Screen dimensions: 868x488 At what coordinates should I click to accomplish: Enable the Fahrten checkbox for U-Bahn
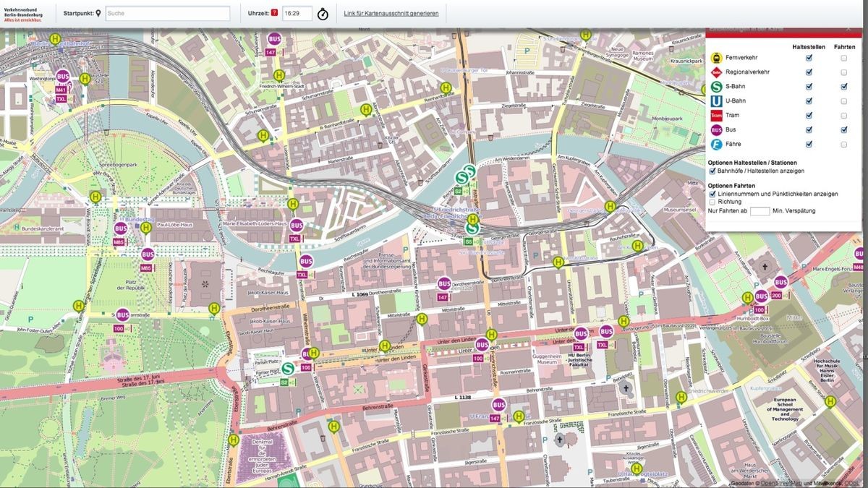[x=844, y=101]
